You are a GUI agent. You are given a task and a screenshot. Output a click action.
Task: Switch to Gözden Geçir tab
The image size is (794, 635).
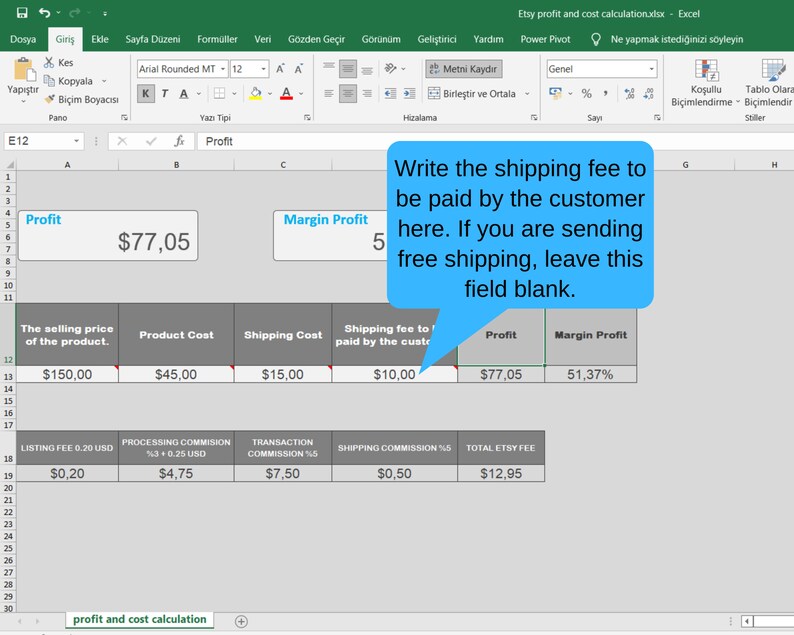(316, 39)
